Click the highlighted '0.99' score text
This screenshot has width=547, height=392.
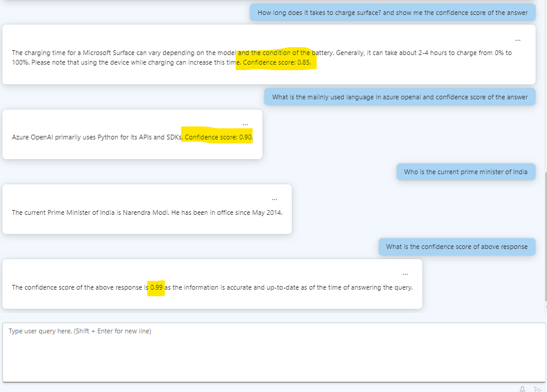pos(156,287)
